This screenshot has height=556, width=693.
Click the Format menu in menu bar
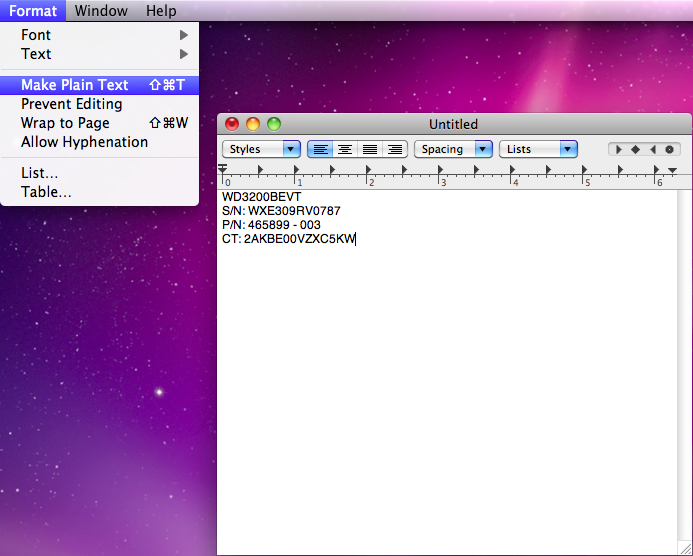(x=33, y=11)
